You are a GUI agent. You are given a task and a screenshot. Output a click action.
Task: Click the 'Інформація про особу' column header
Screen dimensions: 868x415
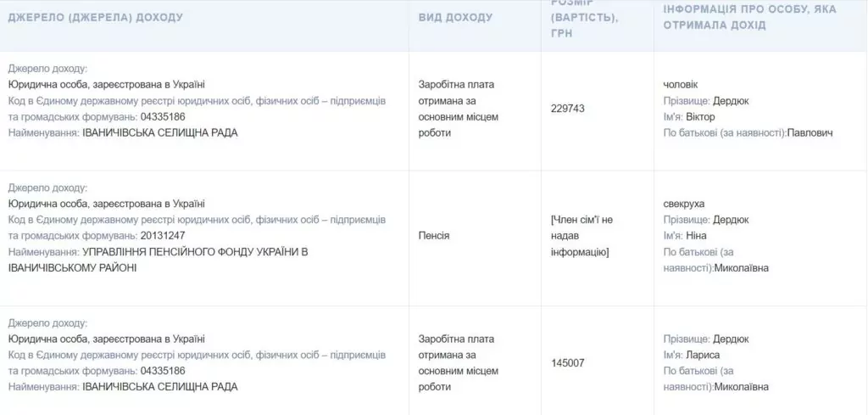pos(737,17)
